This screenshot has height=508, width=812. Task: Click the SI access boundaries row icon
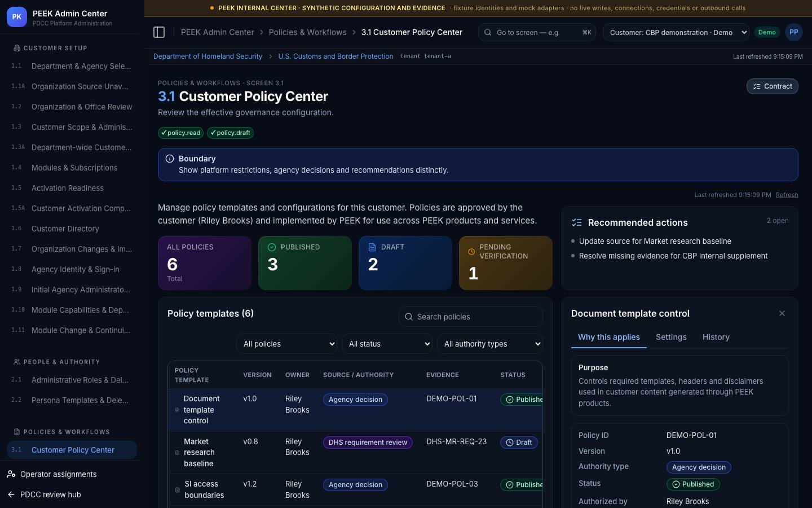click(178, 489)
